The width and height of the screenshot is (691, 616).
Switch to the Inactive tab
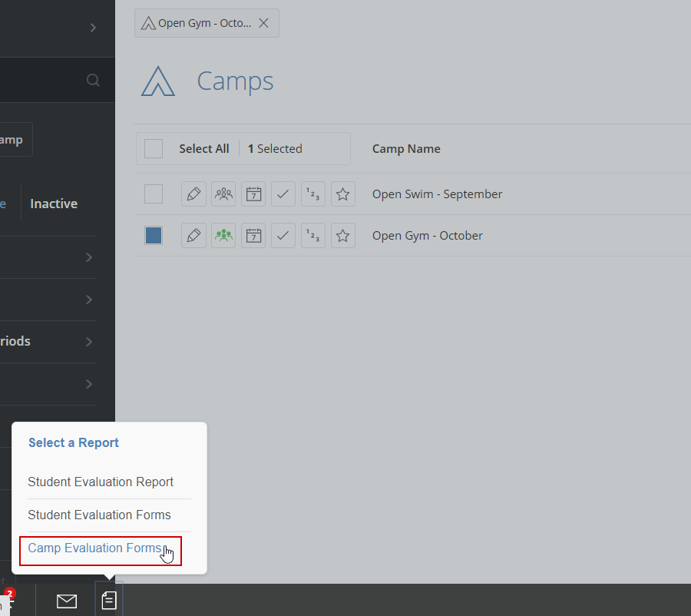point(54,204)
